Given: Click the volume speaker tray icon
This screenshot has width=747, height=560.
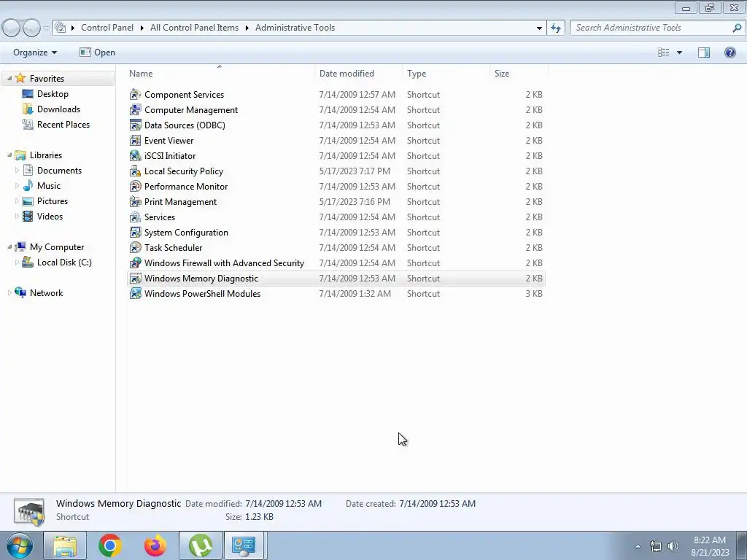Looking at the screenshot, I should (x=673, y=546).
